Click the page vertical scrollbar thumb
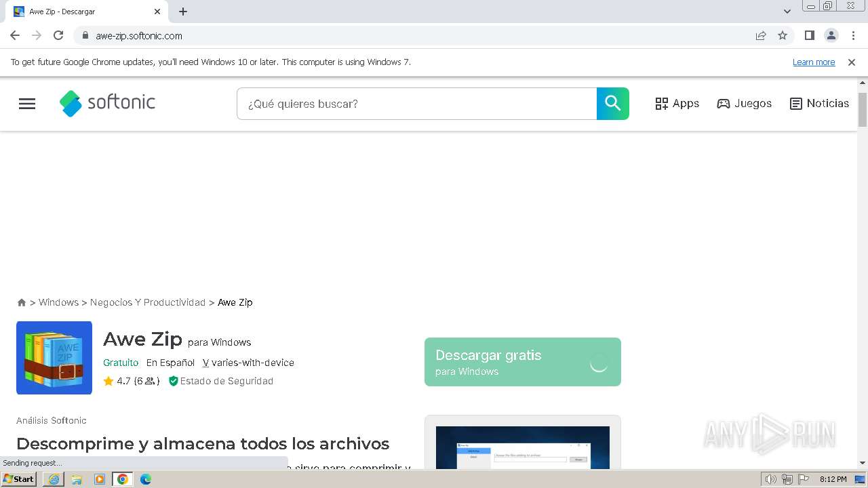The image size is (868, 488). [x=863, y=108]
